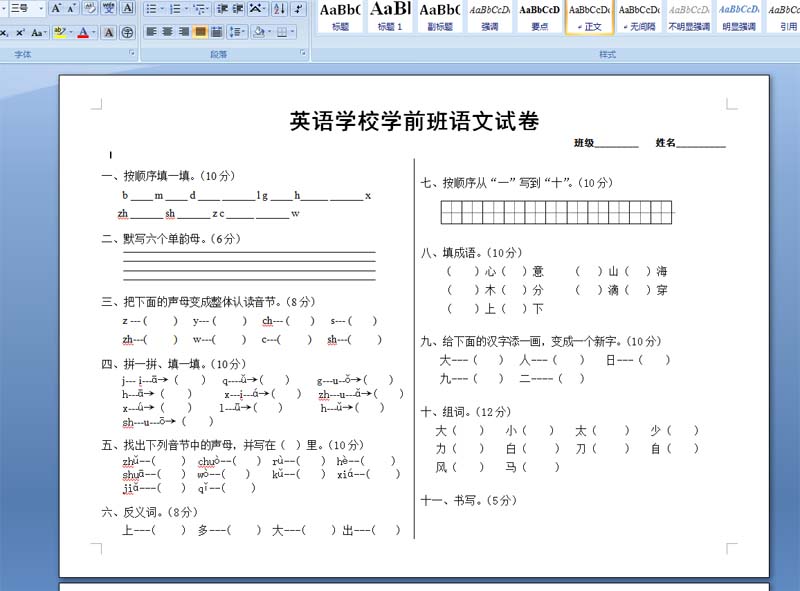This screenshot has width=800, height=591.
Task: Expand the borders dropdown arrow
Action: coord(292,32)
